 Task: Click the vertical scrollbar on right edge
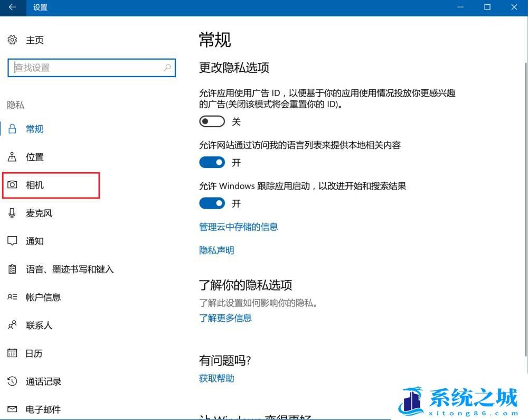tap(526, 209)
